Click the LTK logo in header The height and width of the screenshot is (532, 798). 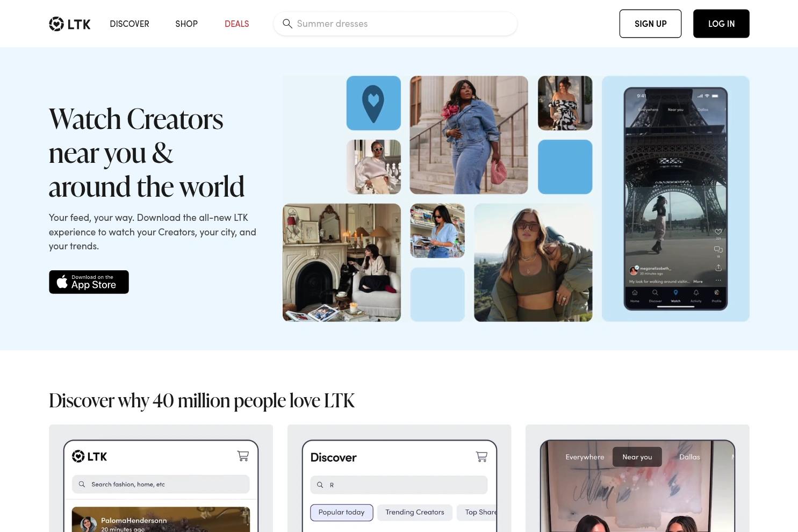(x=70, y=24)
